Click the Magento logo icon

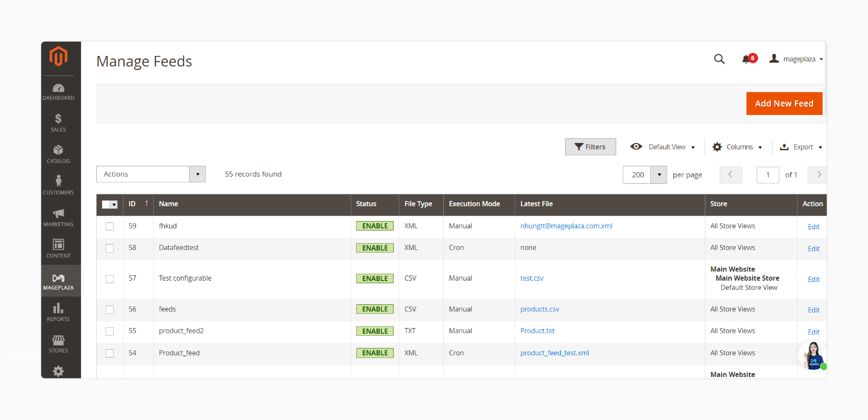[x=58, y=56]
